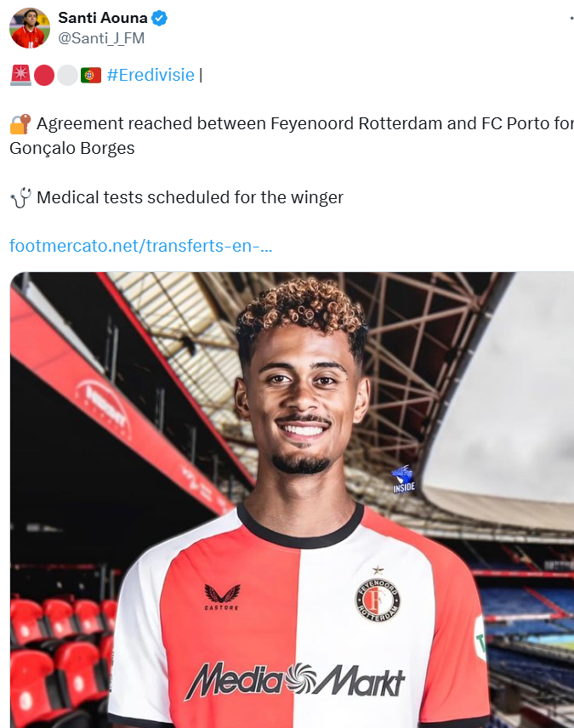Viewport: 574px width, 728px height.
Task: Click the white circle emoji
Action: 68,75
